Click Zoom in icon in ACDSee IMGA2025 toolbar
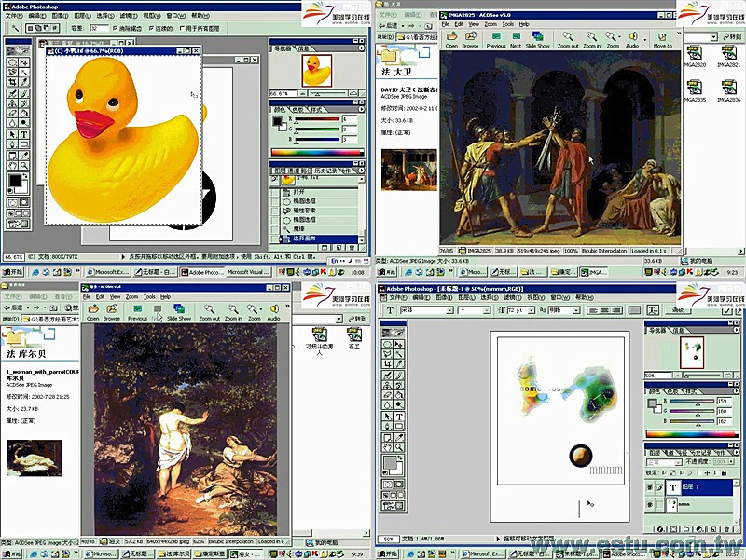This screenshot has width=746, height=560. tap(591, 39)
